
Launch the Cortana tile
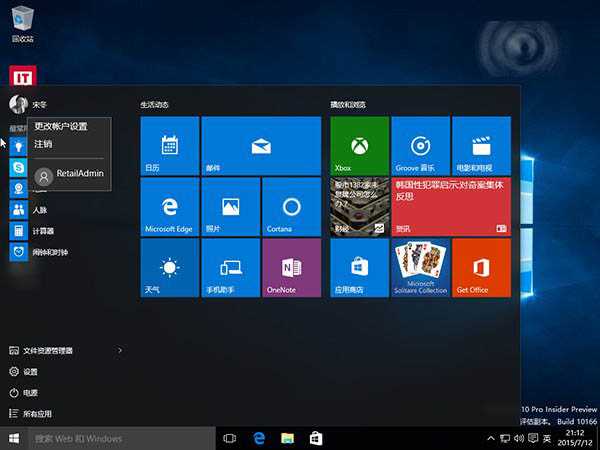point(290,207)
